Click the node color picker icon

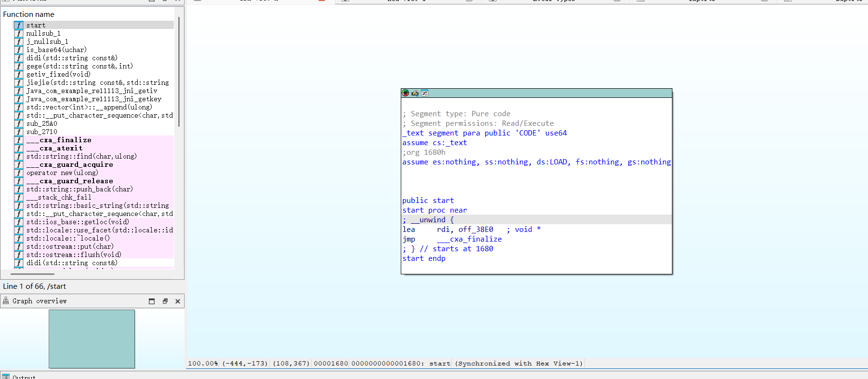pyautogui.click(x=406, y=93)
